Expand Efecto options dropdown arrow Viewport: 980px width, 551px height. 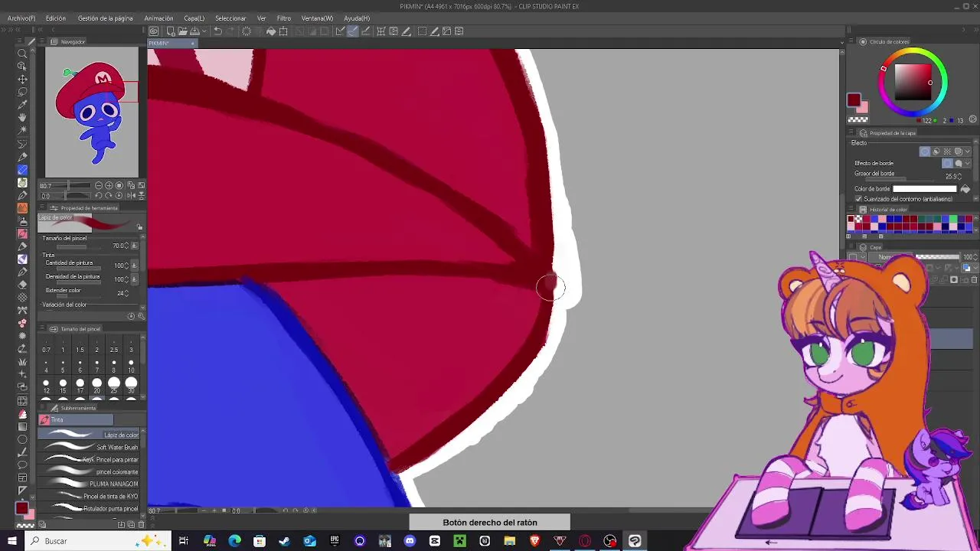point(968,152)
